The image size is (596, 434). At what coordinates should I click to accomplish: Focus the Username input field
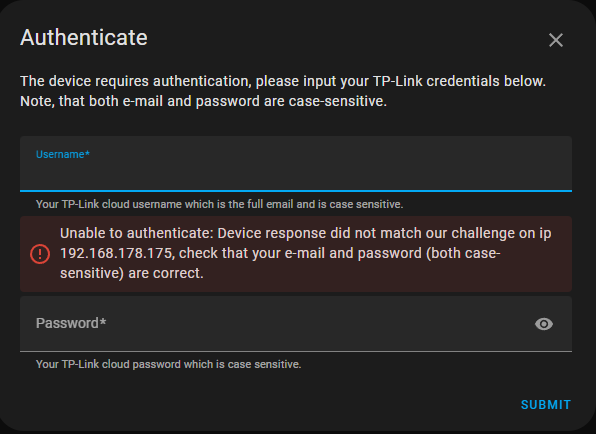point(296,163)
